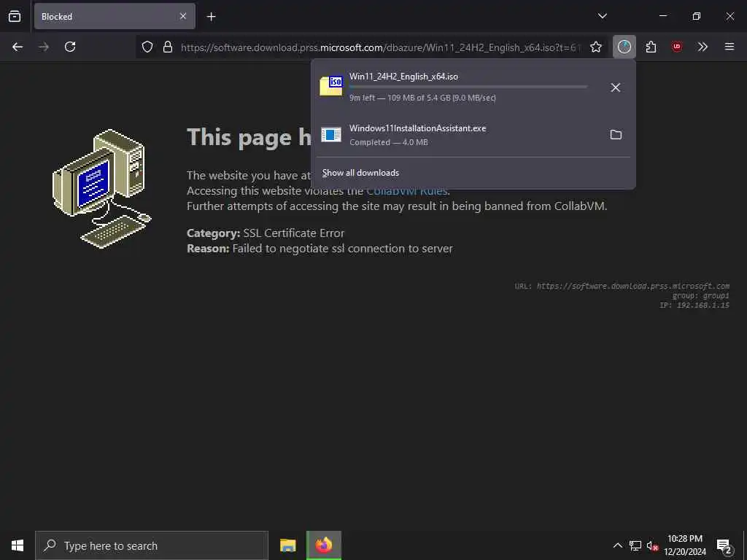Click Firefox taskbar icon
This screenshot has width=747, height=560.
pos(324,545)
